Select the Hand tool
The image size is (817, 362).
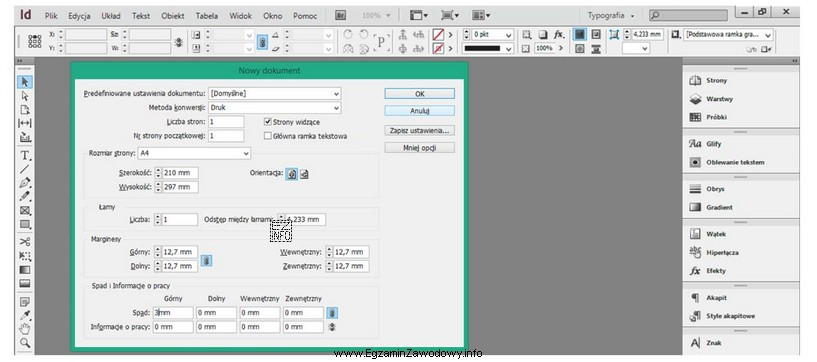pos(25,329)
